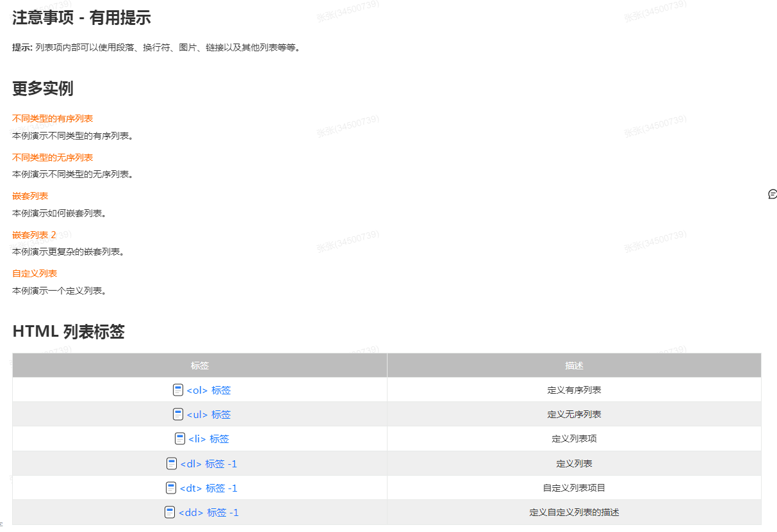Click the text 本例演示一个定义列表。
The height and width of the screenshot is (532, 777).
[60, 291]
